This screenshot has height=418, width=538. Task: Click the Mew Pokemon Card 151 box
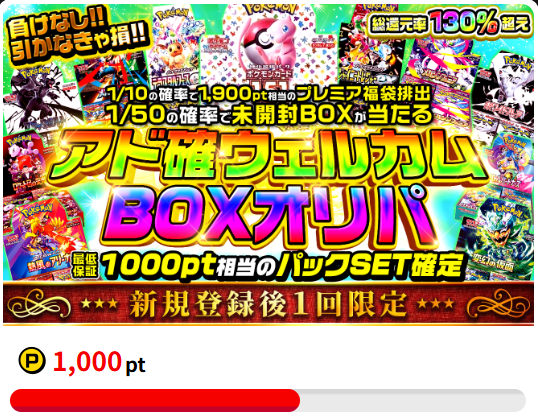(263, 46)
